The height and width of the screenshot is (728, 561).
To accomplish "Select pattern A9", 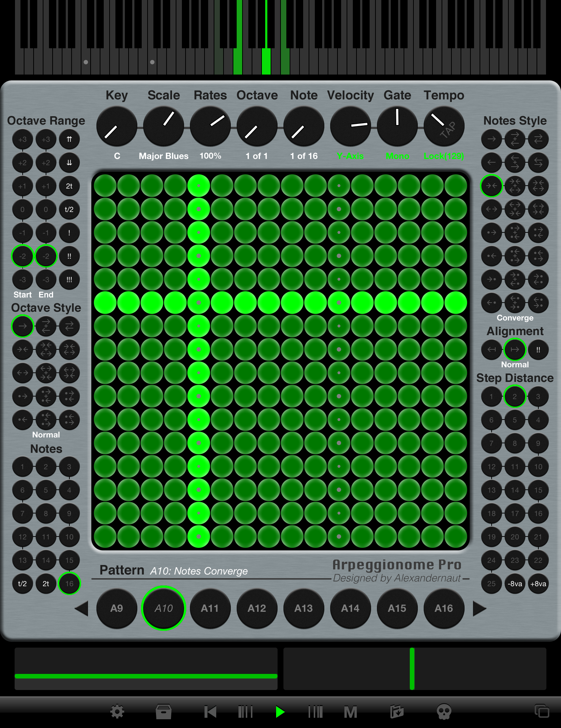I will (117, 608).
